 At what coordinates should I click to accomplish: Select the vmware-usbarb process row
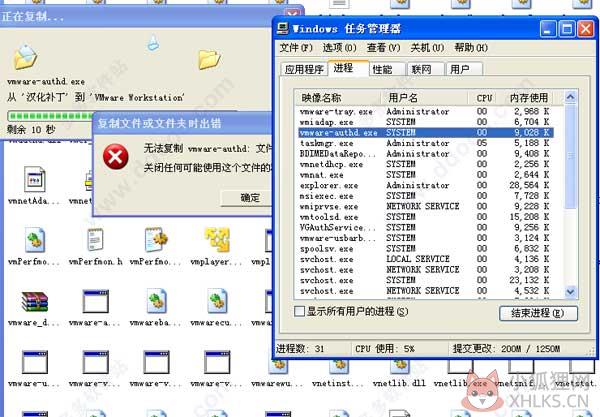(426, 238)
